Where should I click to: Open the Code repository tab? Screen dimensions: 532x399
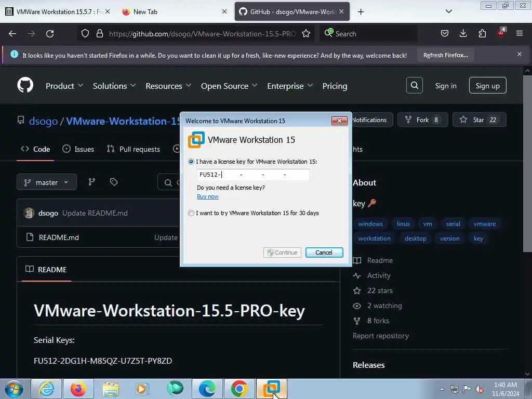[35, 149]
